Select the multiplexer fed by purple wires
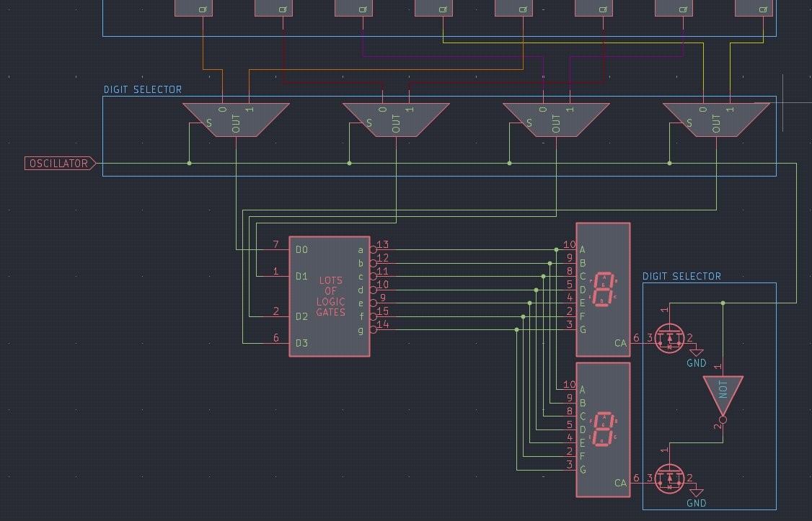Screen dimensions: 812x521 556,120
